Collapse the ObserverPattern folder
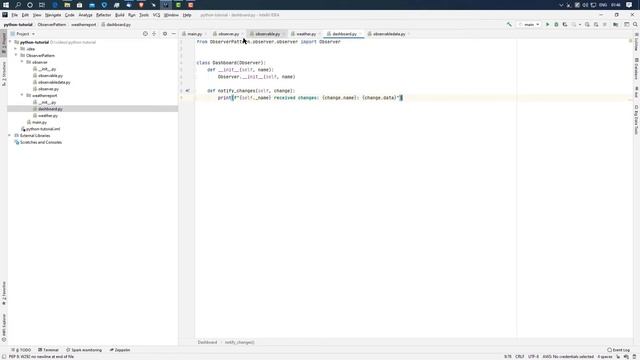 [x=16, y=56]
